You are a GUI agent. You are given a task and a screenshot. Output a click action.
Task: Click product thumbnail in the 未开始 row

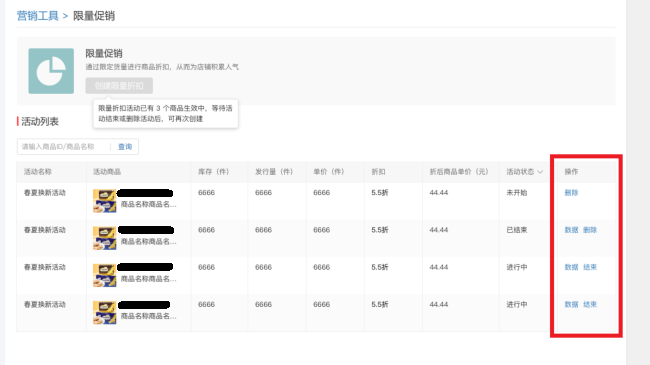[104, 201]
